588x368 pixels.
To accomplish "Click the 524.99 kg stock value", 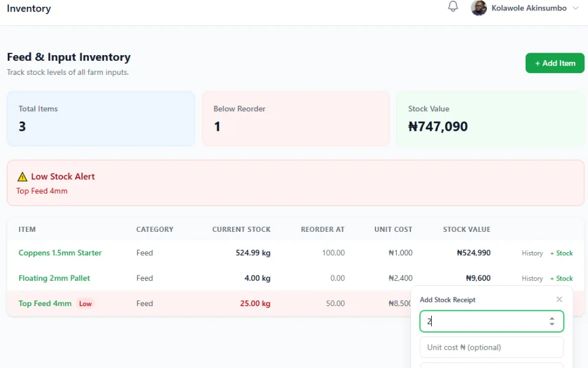I will click(253, 253).
